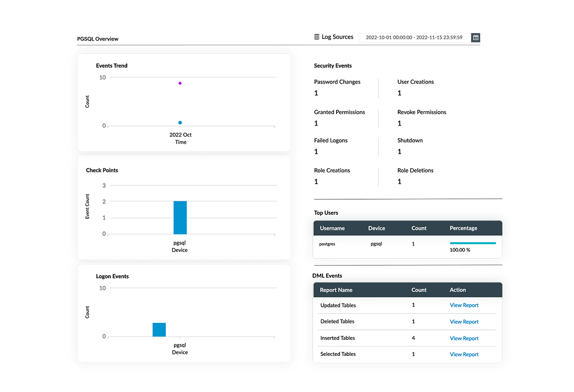View Report for Updated Tables
Screen dimensions: 574x392
tap(464, 305)
